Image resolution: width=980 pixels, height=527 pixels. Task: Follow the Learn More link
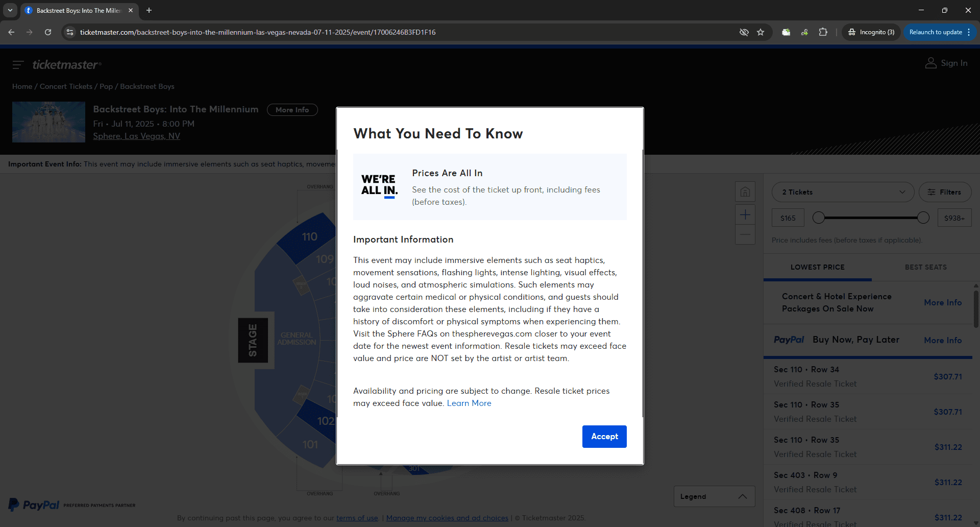tap(469, 403)
